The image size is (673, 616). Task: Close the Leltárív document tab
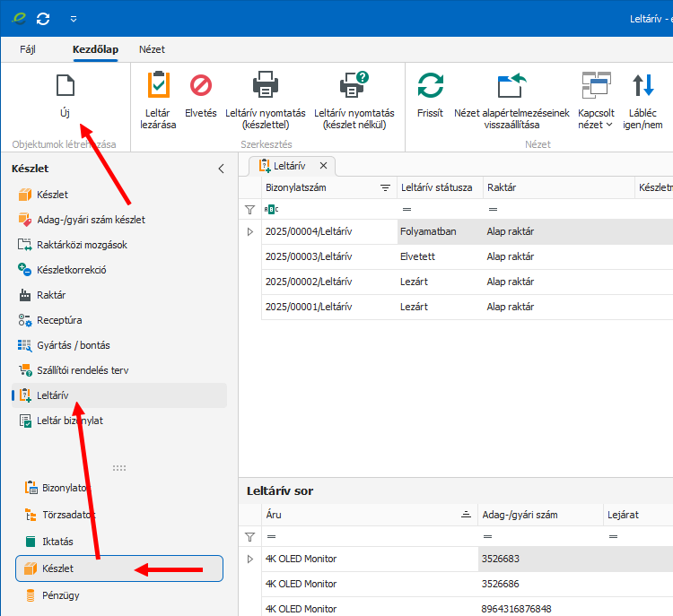[x=323, y=166]
